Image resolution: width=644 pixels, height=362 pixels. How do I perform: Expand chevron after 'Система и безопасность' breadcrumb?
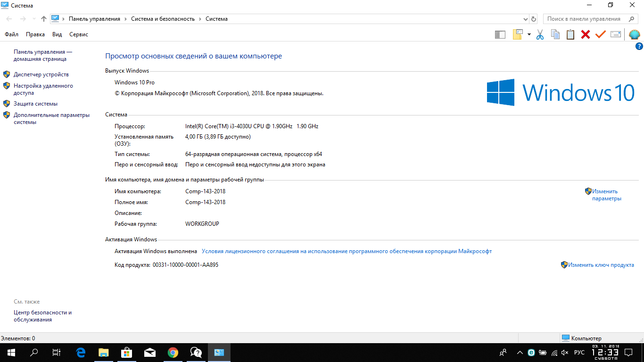[x=200, y=19]
